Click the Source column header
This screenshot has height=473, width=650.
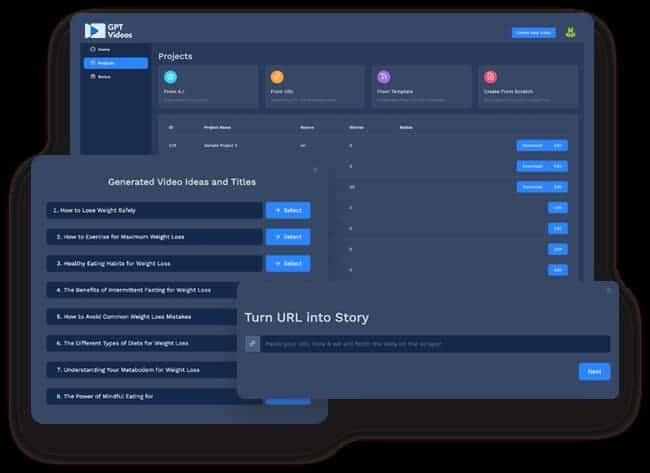[x=307, y=128]
